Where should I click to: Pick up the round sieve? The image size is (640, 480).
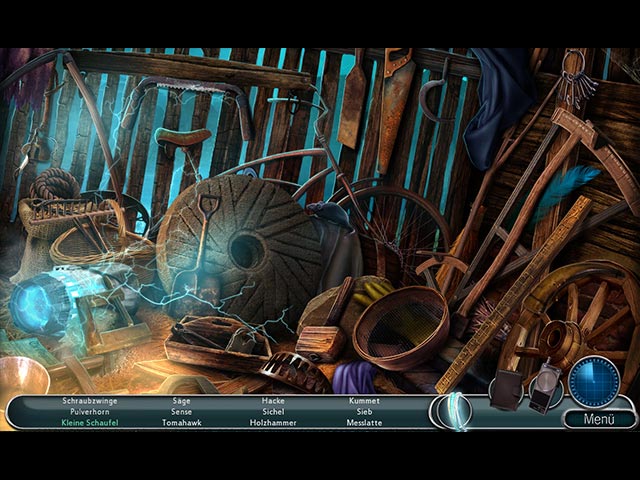[400, 325]
